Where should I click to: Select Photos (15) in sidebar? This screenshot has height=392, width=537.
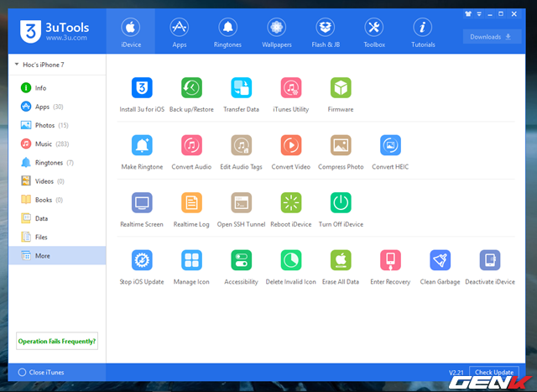[57, 125]
